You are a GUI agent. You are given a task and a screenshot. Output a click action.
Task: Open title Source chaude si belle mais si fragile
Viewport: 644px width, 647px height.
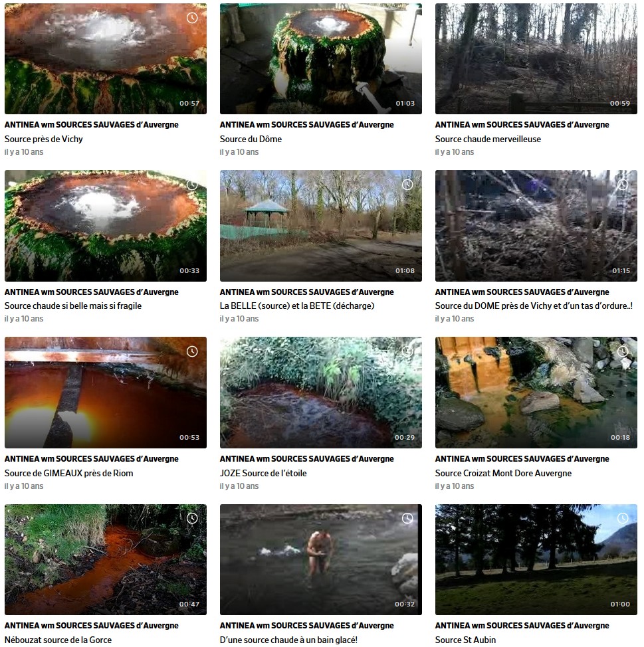[x=73, y=306]
